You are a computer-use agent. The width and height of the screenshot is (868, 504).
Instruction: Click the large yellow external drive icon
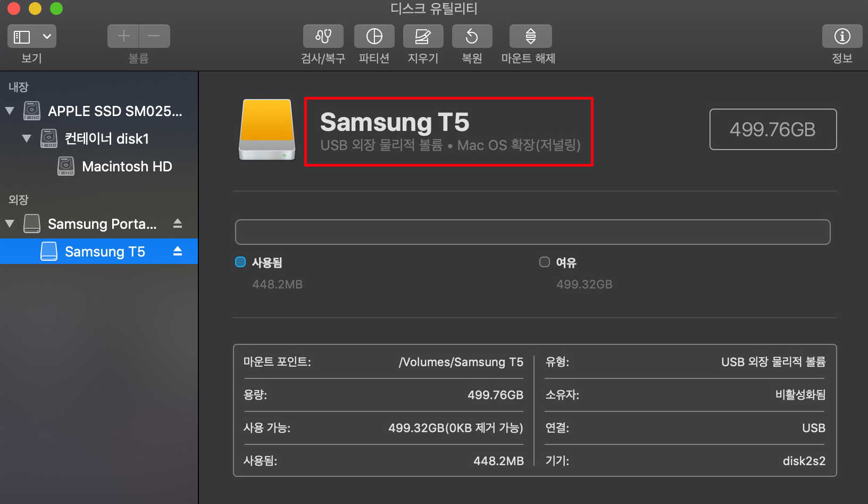tap(267, 130)
